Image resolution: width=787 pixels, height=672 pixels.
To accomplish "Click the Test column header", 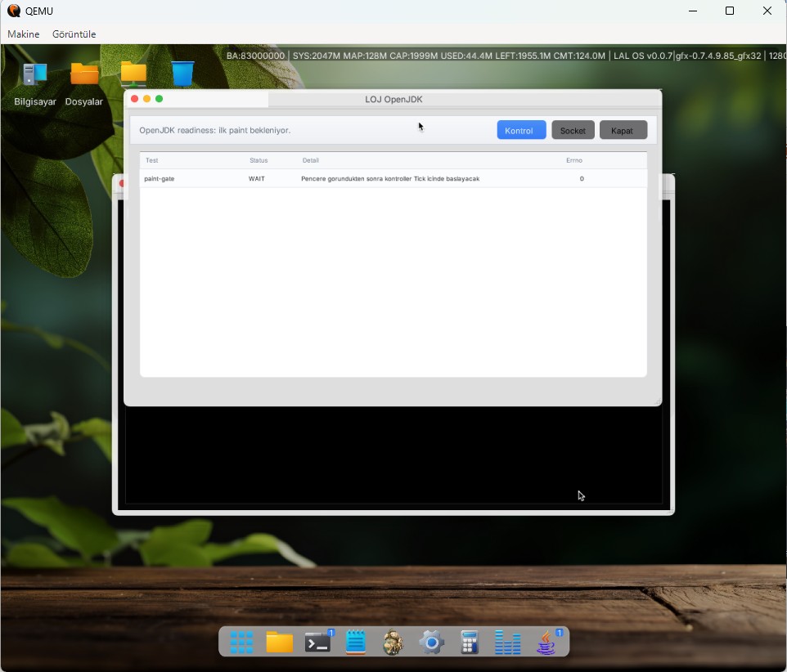I will [x=151, y=160].
